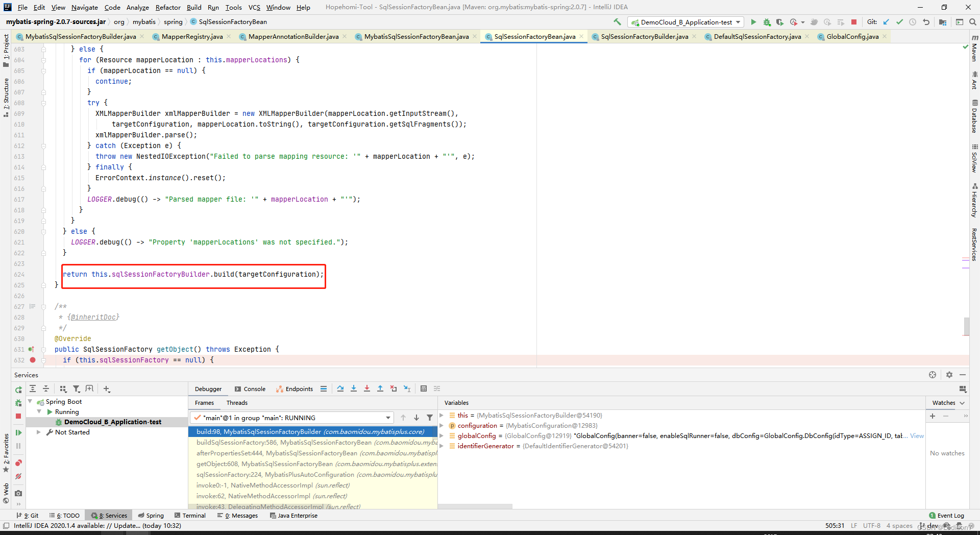Click the thread dump camera icon
Viewport: 980px width, 535px height.
(18, 493)
